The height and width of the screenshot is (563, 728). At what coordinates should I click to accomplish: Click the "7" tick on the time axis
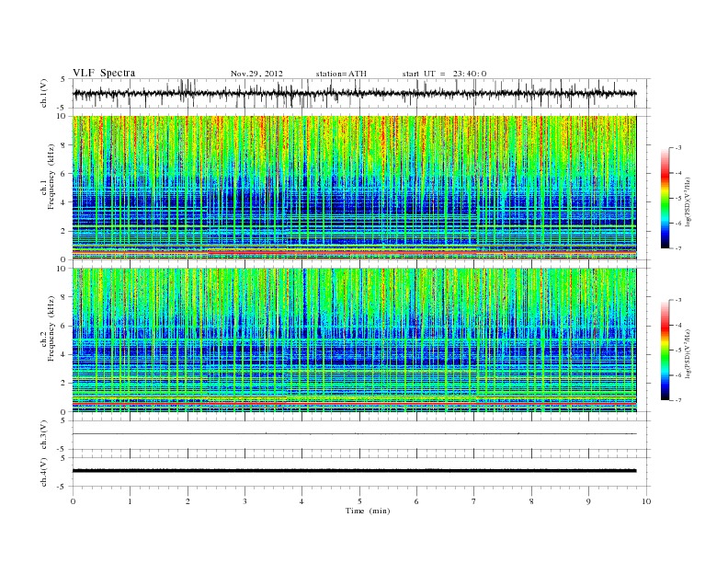(x=474, y=501)
